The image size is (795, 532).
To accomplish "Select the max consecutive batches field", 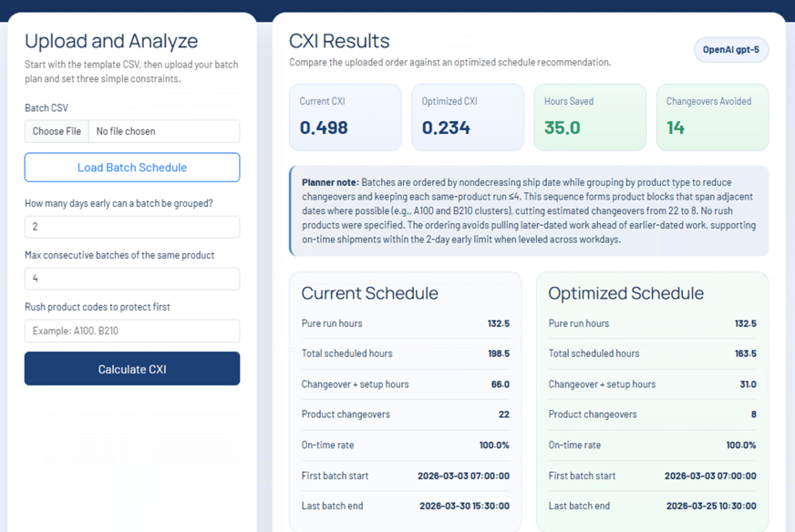I will tap(132, 279).
